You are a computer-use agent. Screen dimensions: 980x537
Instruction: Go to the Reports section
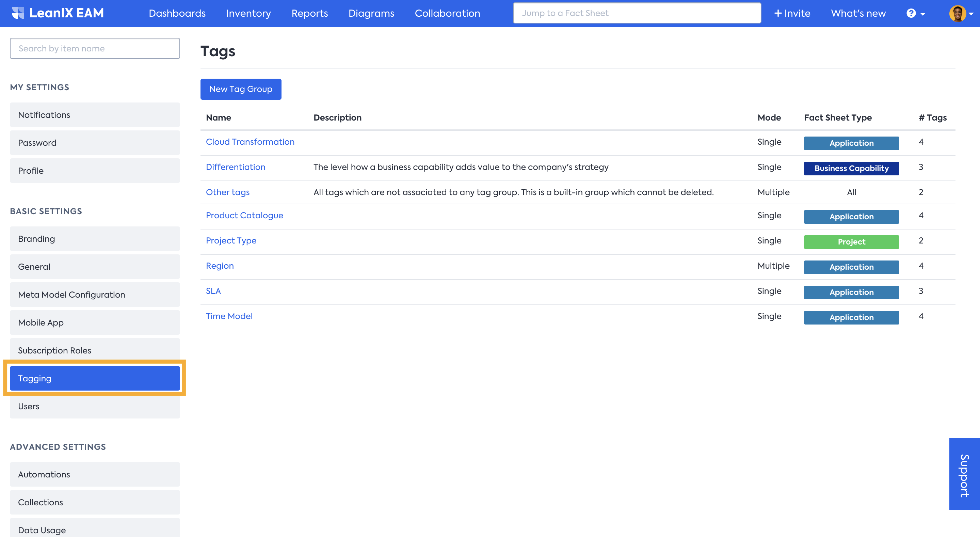click(x=309, y=13)
